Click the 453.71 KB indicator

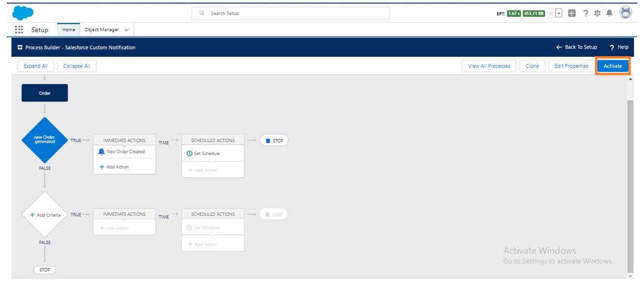[534, 13]
